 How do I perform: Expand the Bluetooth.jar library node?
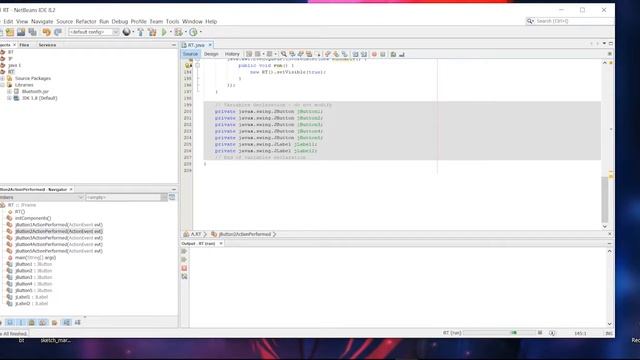(9, 91)
